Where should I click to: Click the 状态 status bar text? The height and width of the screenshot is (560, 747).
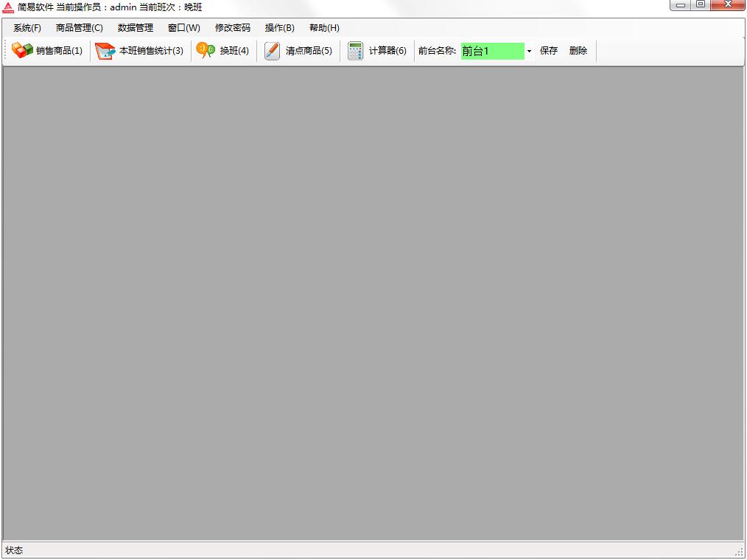[14, 550]
